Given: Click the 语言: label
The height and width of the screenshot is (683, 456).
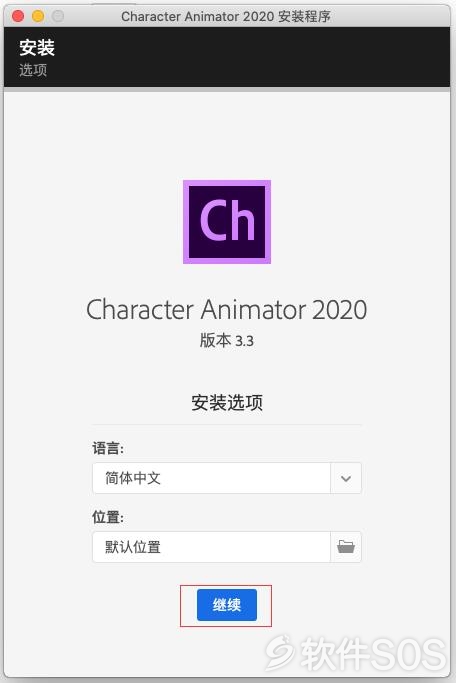Looking at the screenshot, I should (x=108, y=448).
